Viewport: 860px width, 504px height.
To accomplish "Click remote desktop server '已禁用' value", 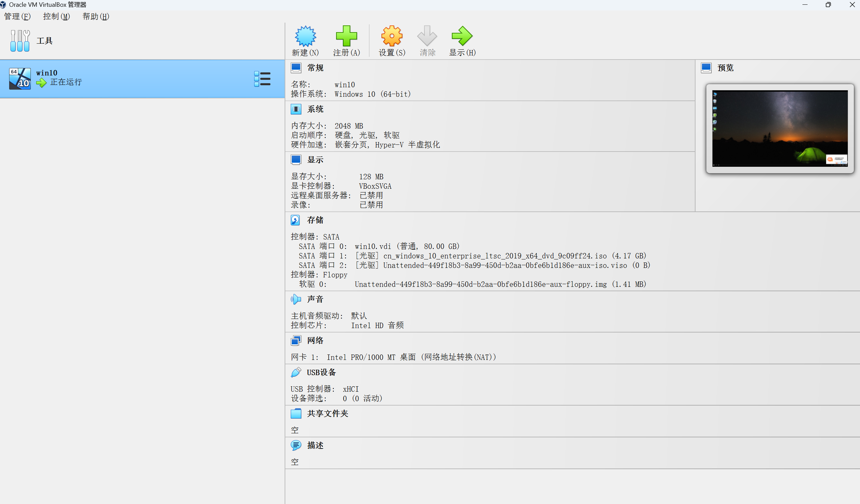I will 371,196.
